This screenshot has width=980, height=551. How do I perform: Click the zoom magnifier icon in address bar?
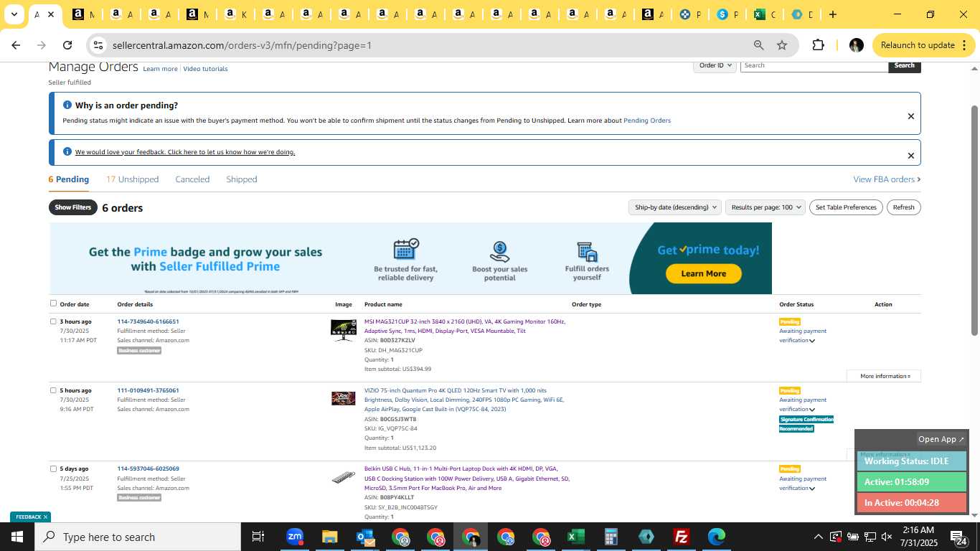click(x=758, y=45)
